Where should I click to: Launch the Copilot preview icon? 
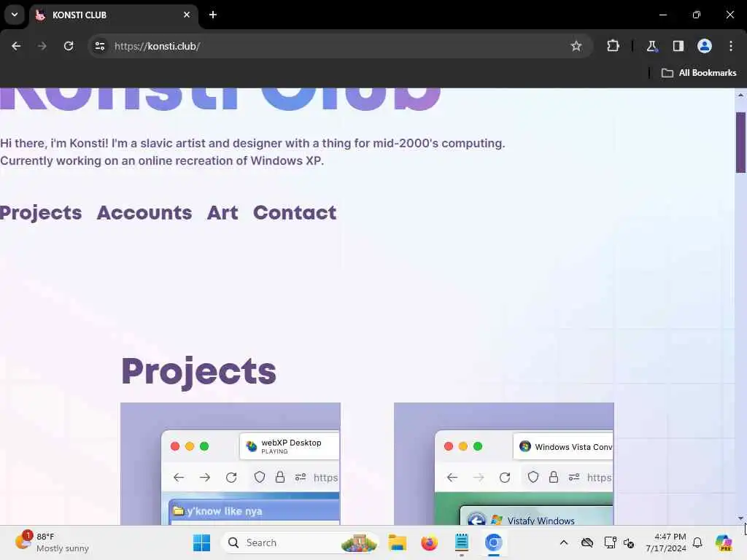[x=724, y=542]
